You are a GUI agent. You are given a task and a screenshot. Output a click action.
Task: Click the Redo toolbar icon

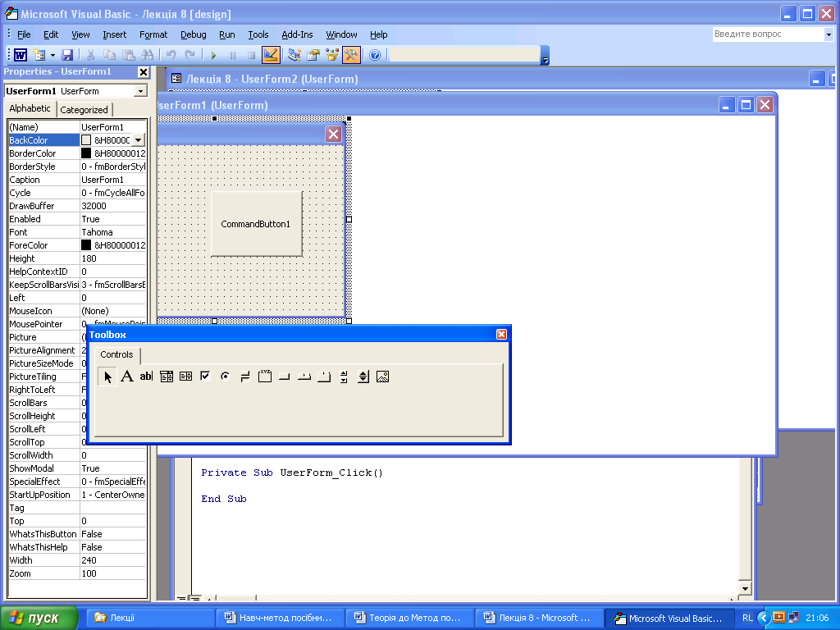pyautogui.click(x=189, y=55)
